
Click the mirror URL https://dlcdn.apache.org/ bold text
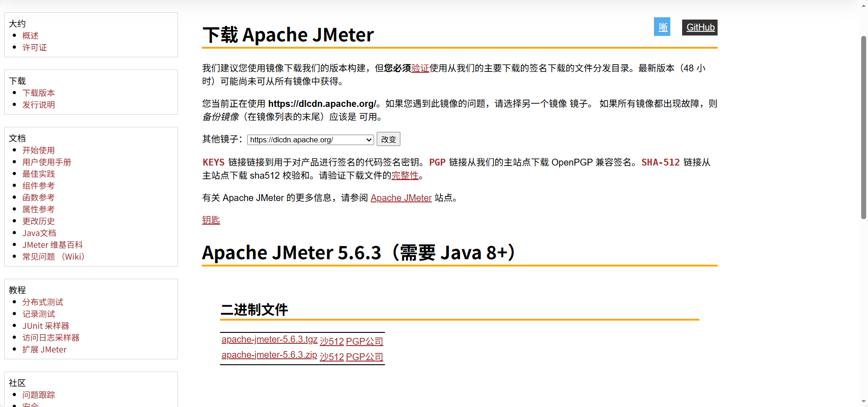pyautogui.click(x=322, y=104)
